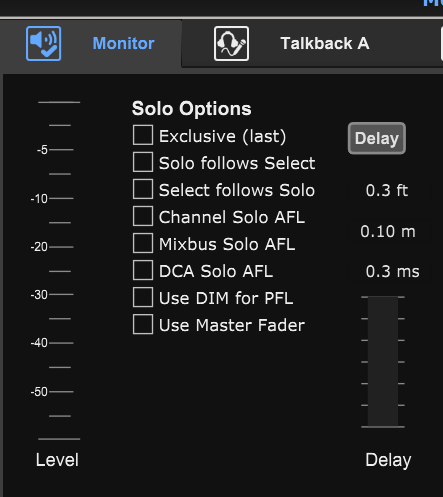This screenshot has height=497, width=443.
Task: Click the Talkback A headset icon
Action: click(231, 43)
